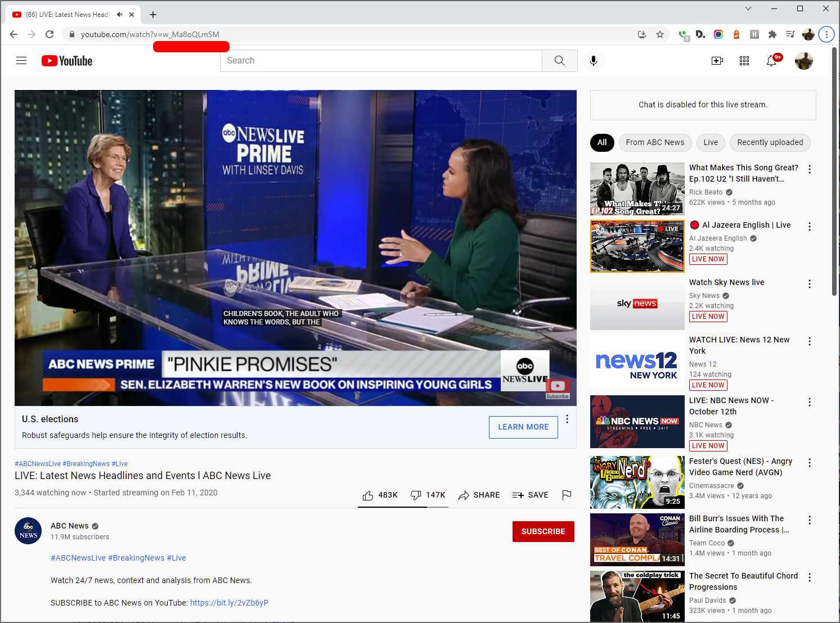The height and width of the screenshot is (623, 840).
Task: Go to the YouTube home logo
Action: [67, 61]
